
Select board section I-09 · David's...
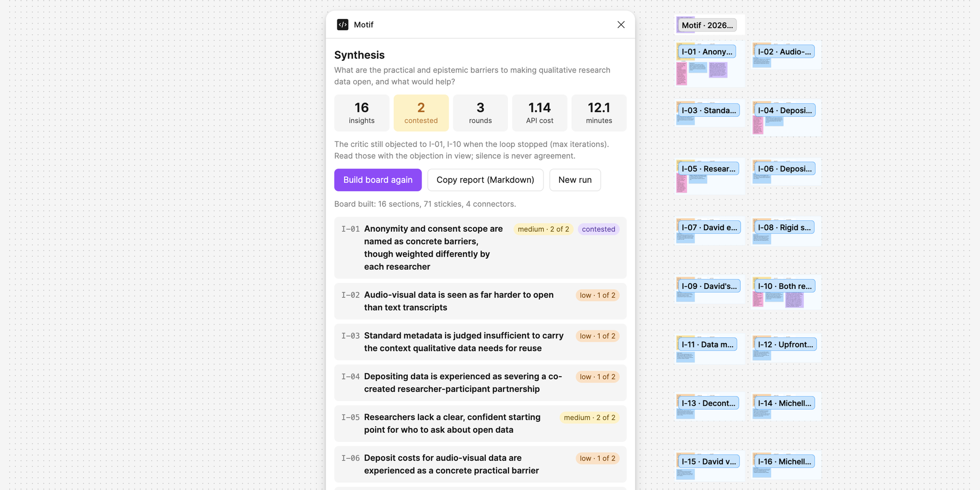[709, 286]
